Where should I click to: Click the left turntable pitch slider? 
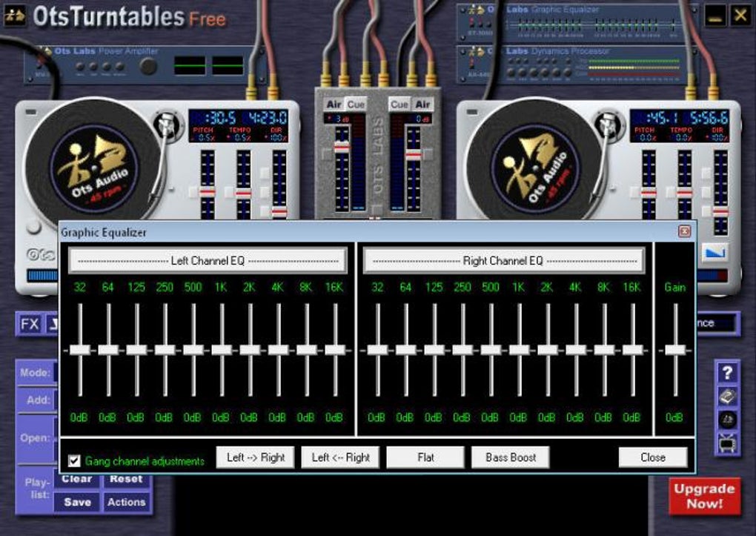tap(208, 193)
